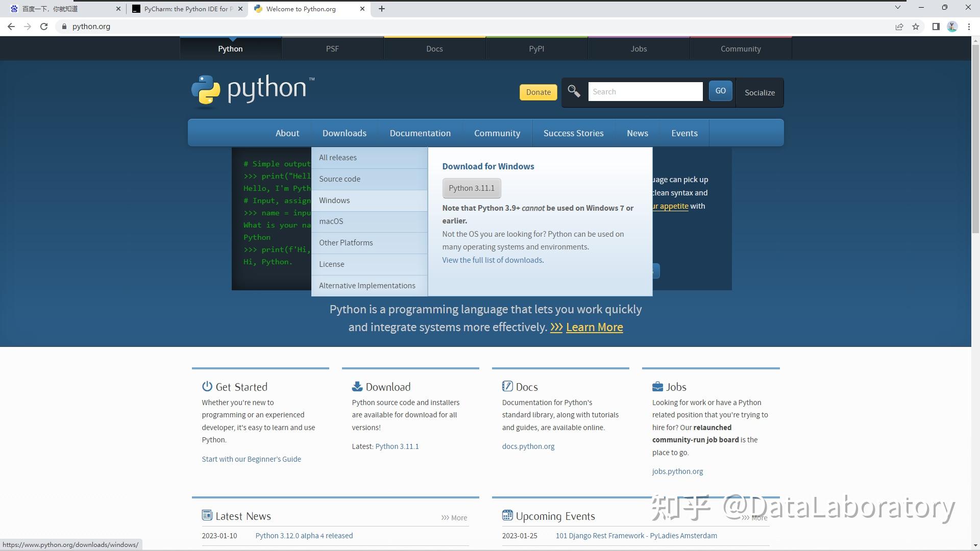
Task: Open View the full list of downloads link
Action: point(492,260)
